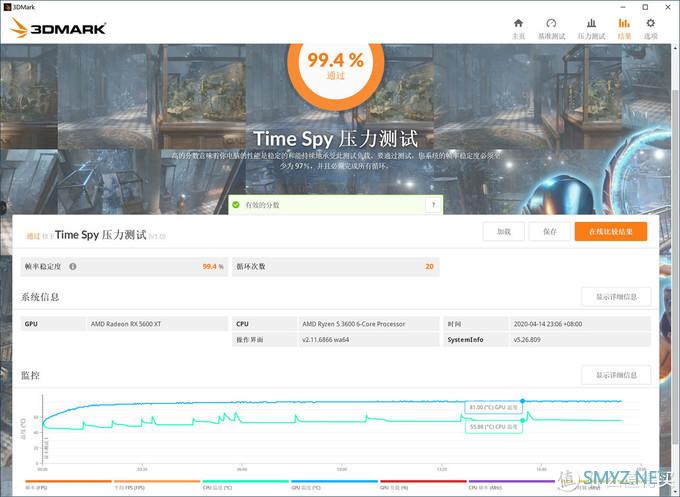Viewport: 680px width, 497px height.
Task: Click the 系统信息 section heading
Action: point(40,297)
